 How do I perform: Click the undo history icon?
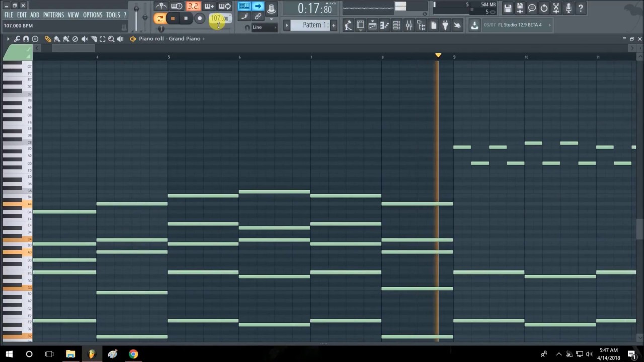pos(544,8)
